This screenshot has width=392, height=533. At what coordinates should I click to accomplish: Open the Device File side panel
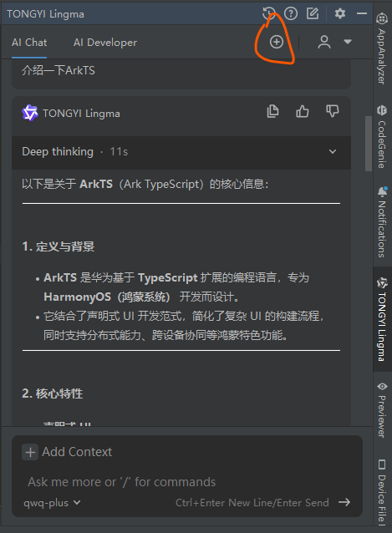pyautogui.click(x=382, y=491)
